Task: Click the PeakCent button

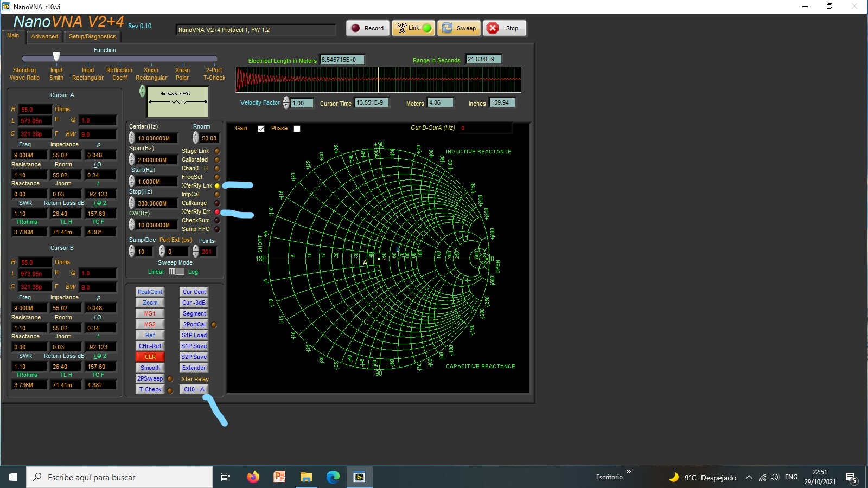Action: pos(150,292)
